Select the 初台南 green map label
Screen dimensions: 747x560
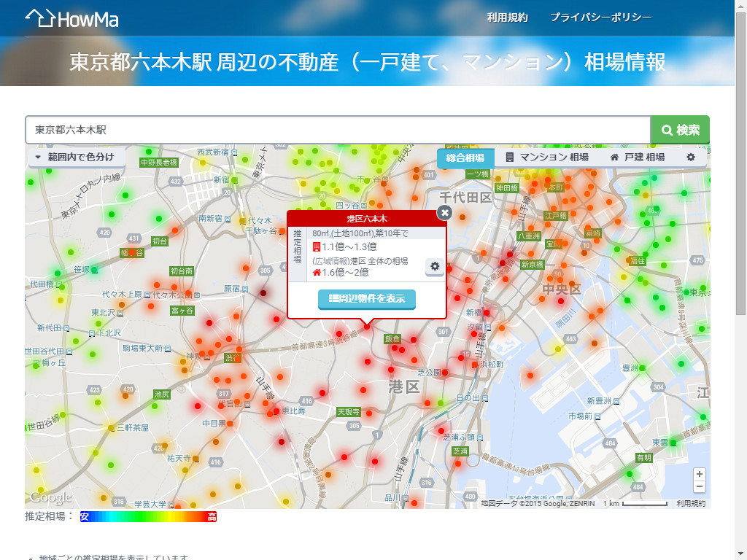pyautogui.click(x=182, y=271)
